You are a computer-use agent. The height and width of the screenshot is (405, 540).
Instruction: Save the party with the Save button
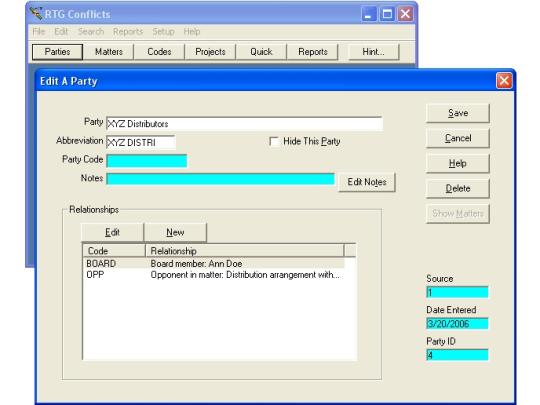pos(458,113)
